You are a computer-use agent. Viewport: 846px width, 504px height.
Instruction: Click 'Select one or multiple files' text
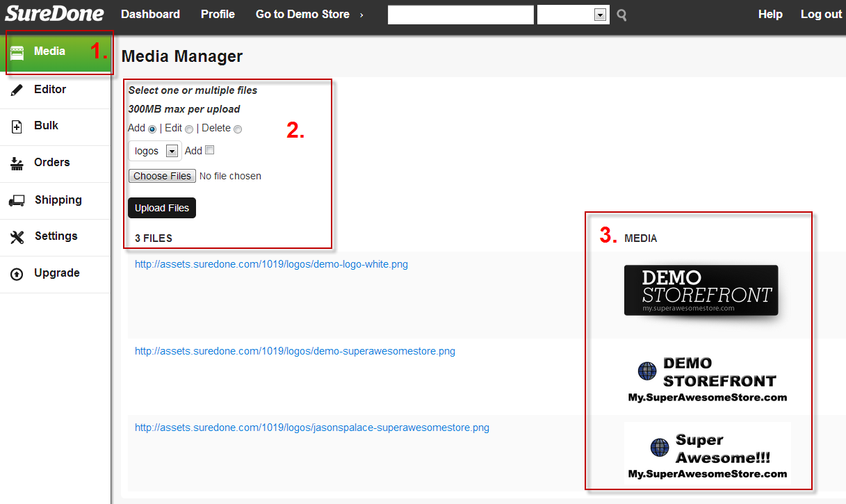[x=193, y=90]
